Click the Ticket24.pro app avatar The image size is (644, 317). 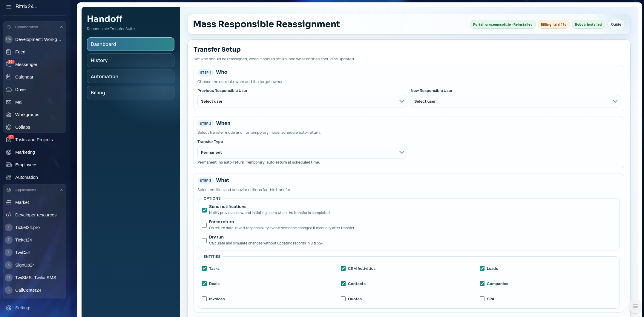[x=9, y=227]
